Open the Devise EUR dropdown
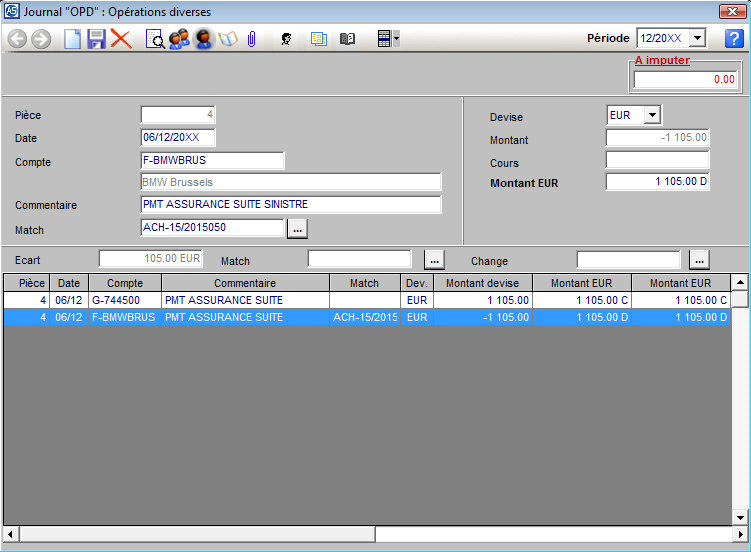The image size is (751, 552). [x=652, y=115]
